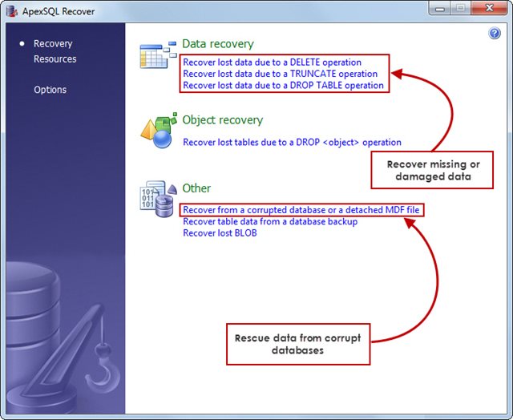Recover lost data due to a TRUNCATE operation
This screenshot has height=420, width=513.
click(x=280, y=74)
